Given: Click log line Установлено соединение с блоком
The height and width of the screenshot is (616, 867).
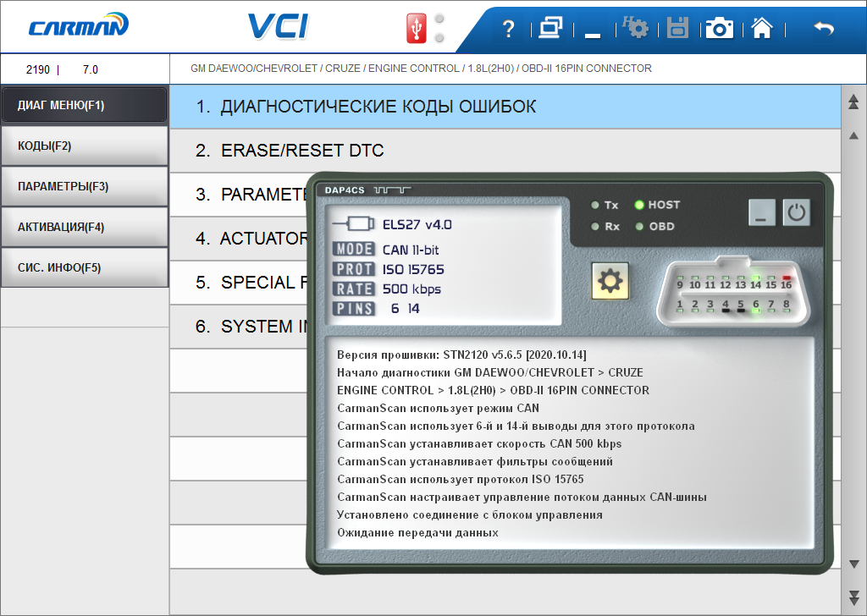Looking at the screenshot, I should (x=469, y=515).
